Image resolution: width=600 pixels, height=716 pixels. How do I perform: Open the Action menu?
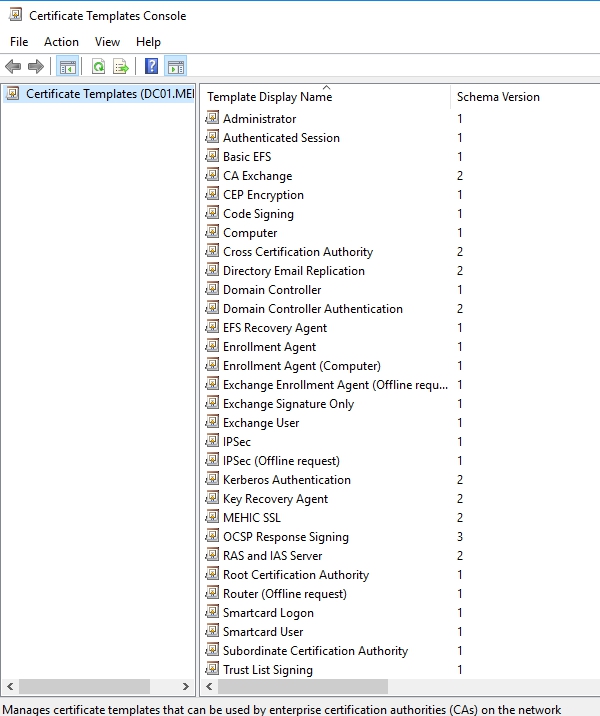61,42
